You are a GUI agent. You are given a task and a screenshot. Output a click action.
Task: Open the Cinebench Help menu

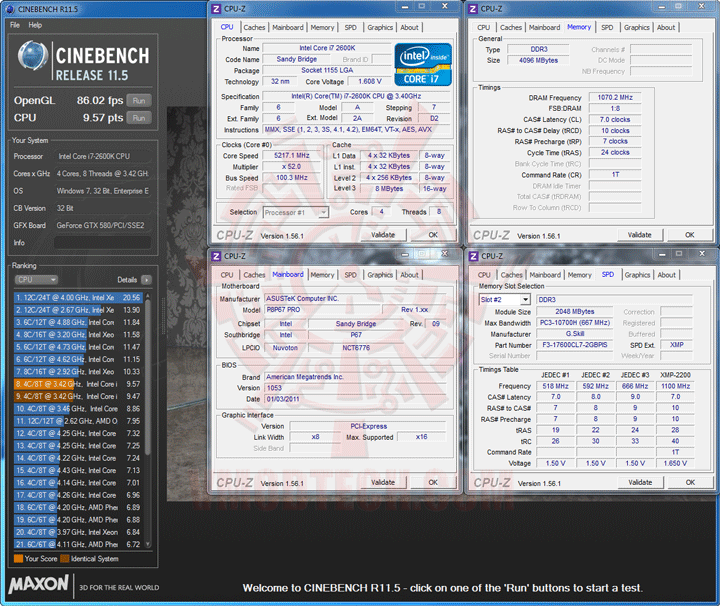(x=35, y=25)
